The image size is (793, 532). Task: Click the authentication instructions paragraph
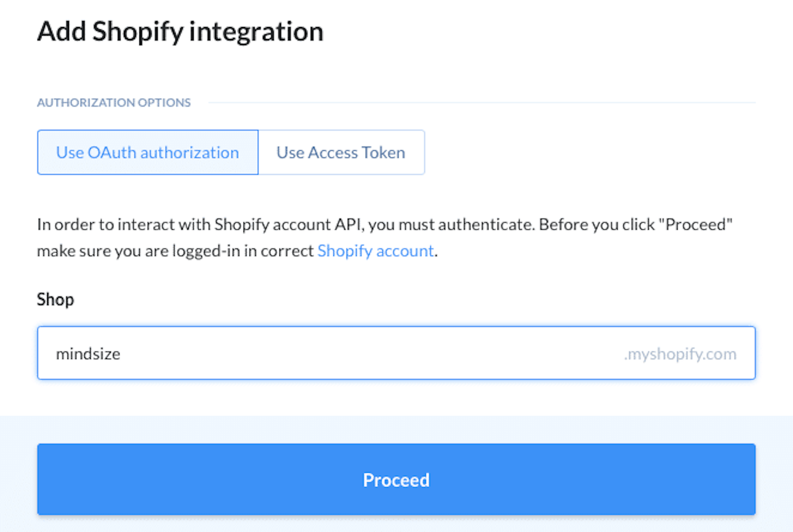pos(385,238)
